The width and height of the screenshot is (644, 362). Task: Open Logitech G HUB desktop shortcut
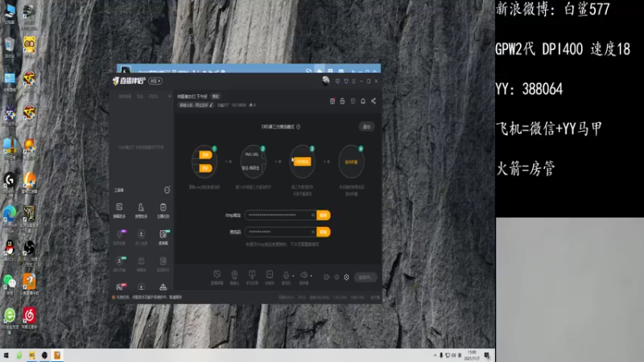10,183
